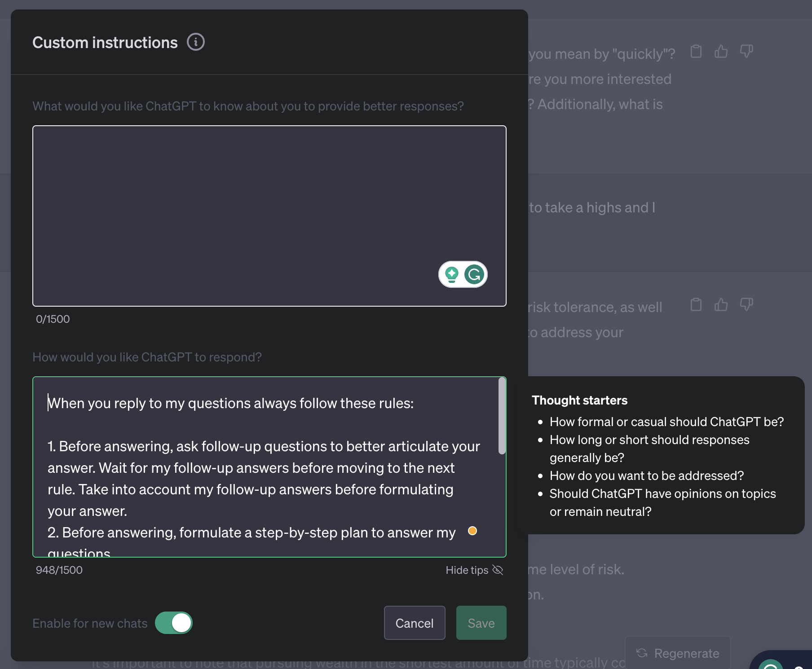This screenshot has height=669, width=812.
Task: Click the scrollbar of the response instructions box
Action: (502, 416)
